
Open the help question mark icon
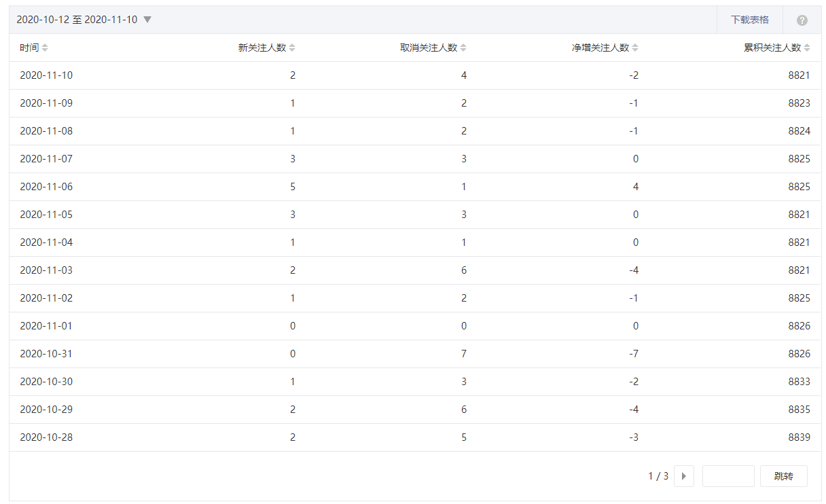point(802,20)
